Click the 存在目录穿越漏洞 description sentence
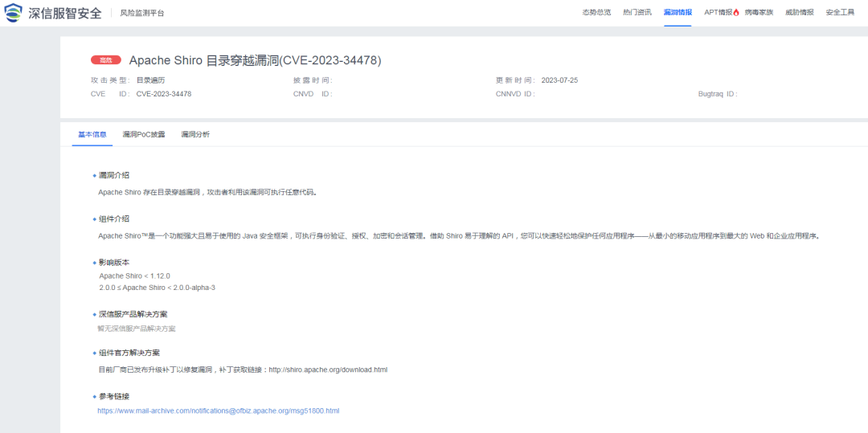Image resolution: width=868 pixels, height=433 pixels. coord(207,193)
